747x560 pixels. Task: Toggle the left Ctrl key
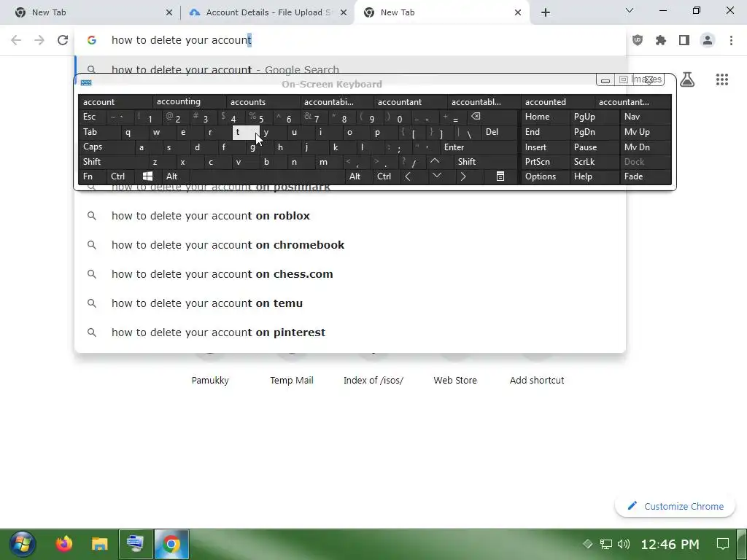click(120, 176)
